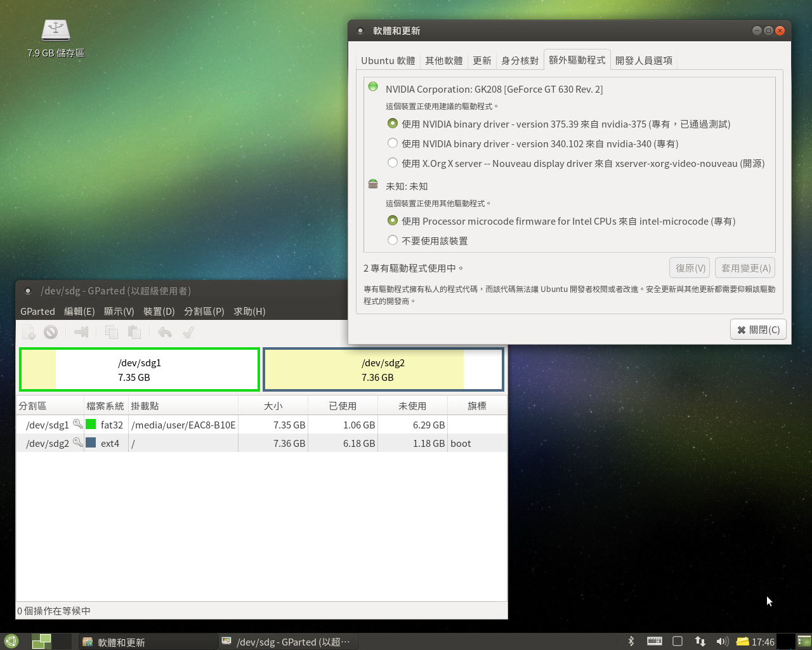Click the key icon next to /dev/sdg2
The width and height of the screenshot is (812, 650).
click(x=77, y=442)
